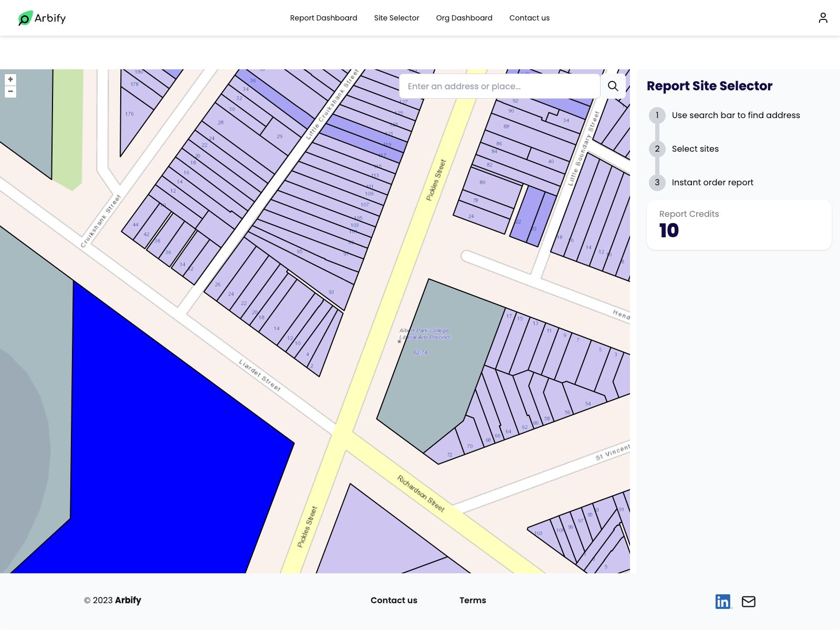840x630 pixels.
Task: Open the Terms page
Action: tap(472, 600)
